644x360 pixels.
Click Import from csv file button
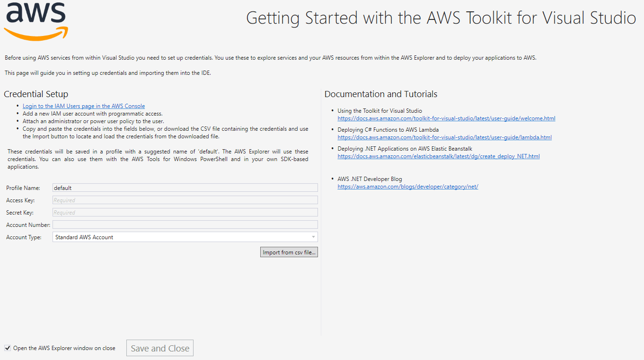(x=289, y=252)
